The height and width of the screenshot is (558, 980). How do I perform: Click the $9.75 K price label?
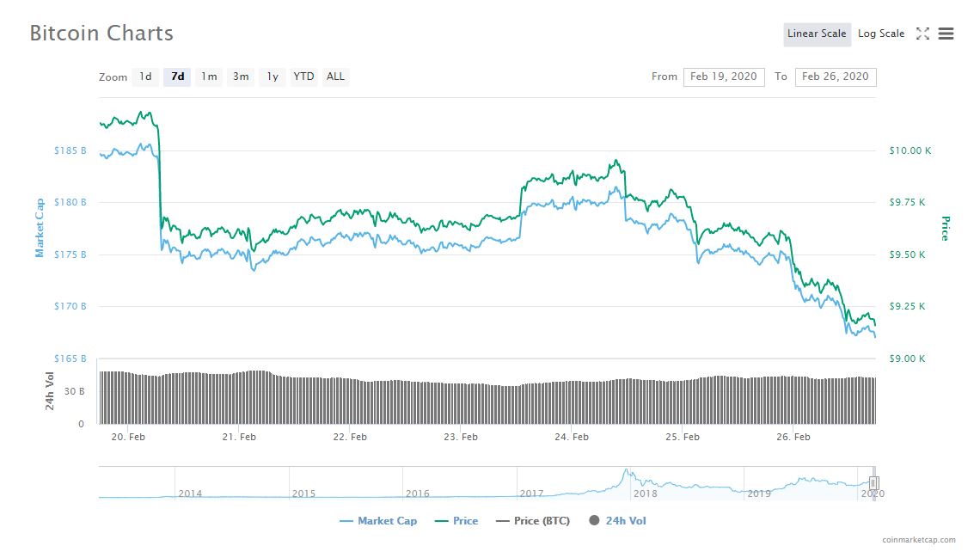[907, 202]
